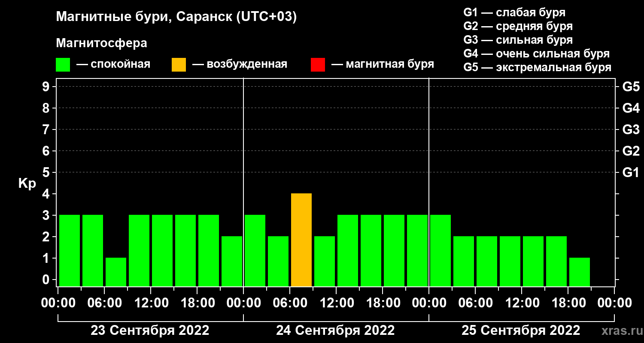Select the only Kp 2 bar on 23 September
This screenshot has width=644, height=343.
[232, 261]
